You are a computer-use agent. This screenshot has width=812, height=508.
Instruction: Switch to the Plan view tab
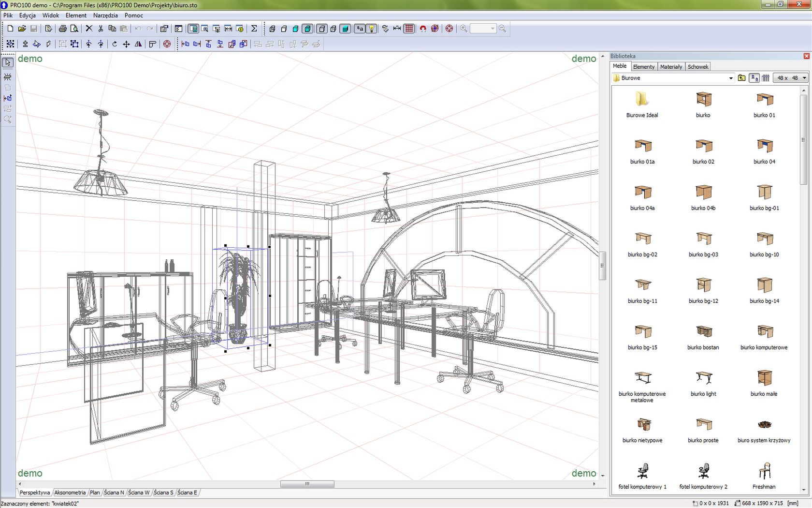(x=95, y=493)
